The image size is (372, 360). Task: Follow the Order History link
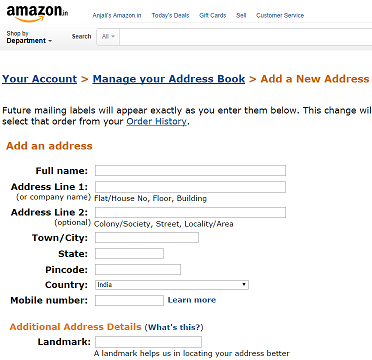pyautogui.click(x=156, y=121)
